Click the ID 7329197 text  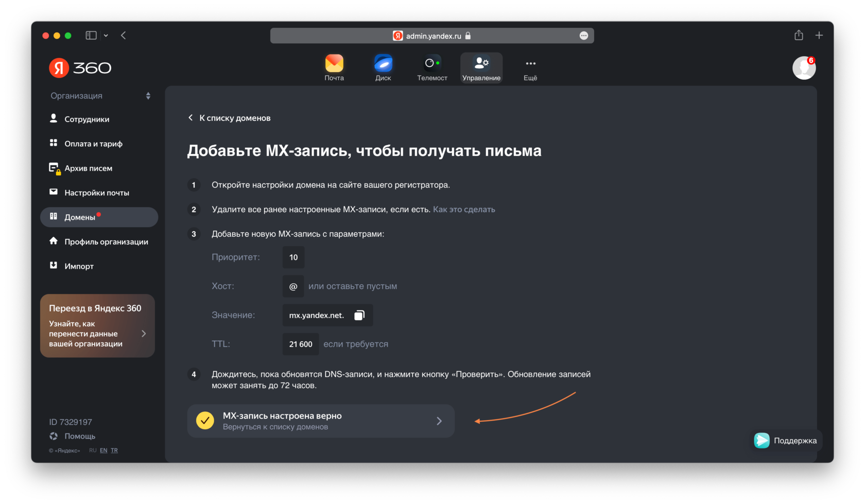71,422
